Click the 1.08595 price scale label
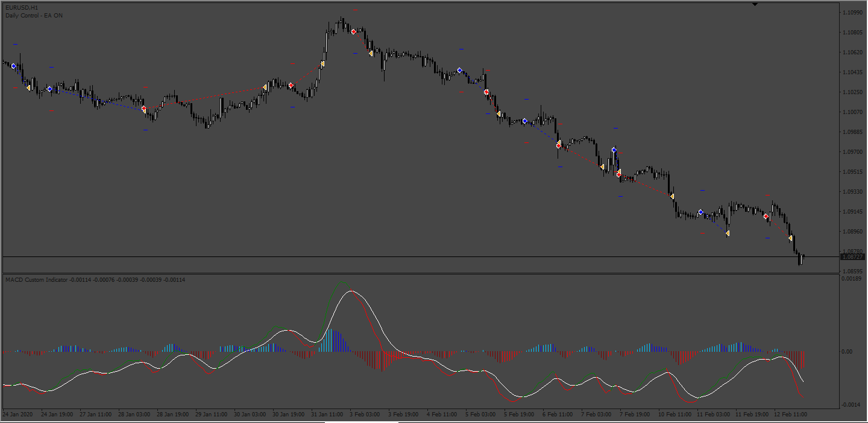Image resolution: width=868 pixels, height=423 pixels. 852,272
